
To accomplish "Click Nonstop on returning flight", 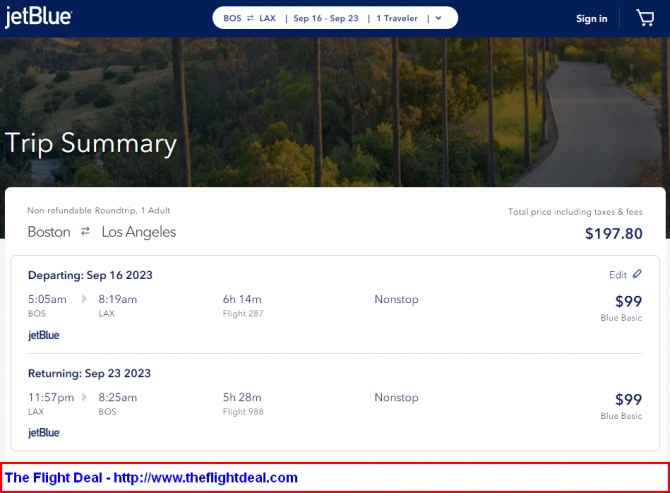I will [x=397, y=397].
